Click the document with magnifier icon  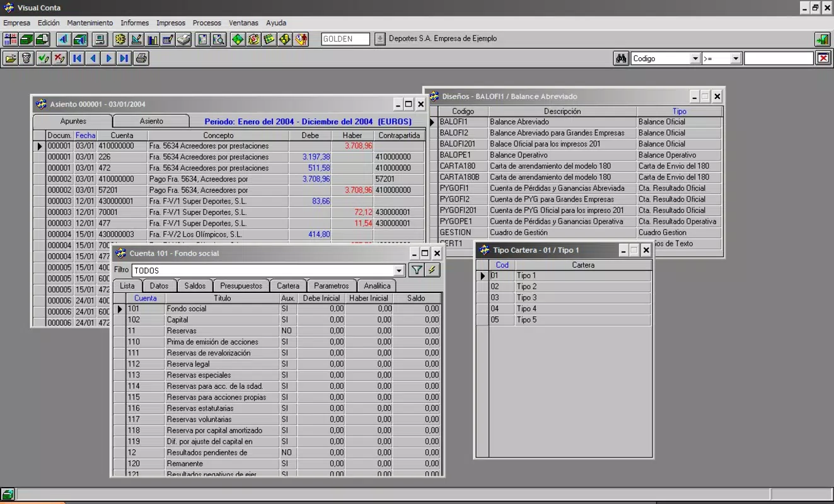coord(219,39)
